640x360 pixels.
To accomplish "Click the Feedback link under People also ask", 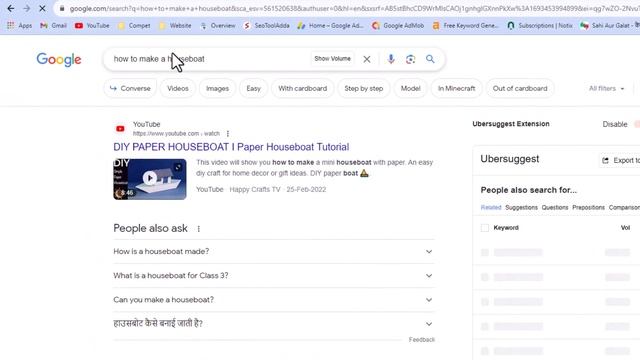I will coord(422,340).
